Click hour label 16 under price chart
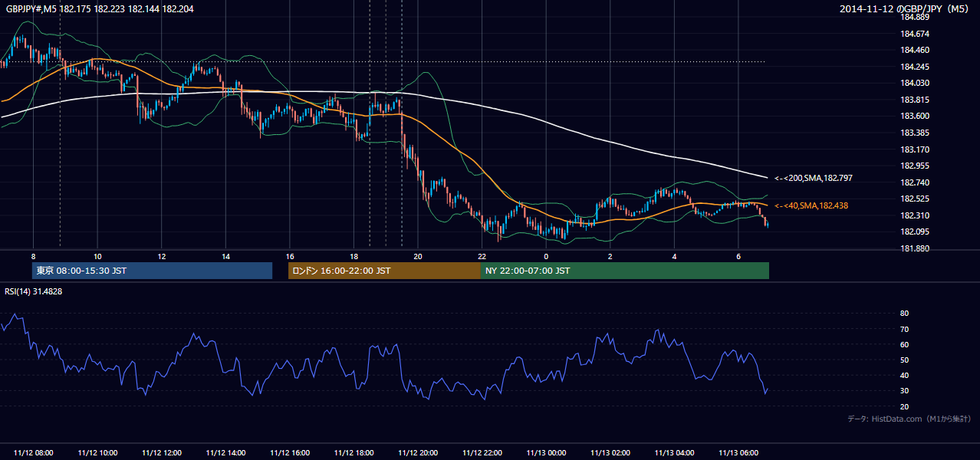980x460 pixels. point(290,256)
